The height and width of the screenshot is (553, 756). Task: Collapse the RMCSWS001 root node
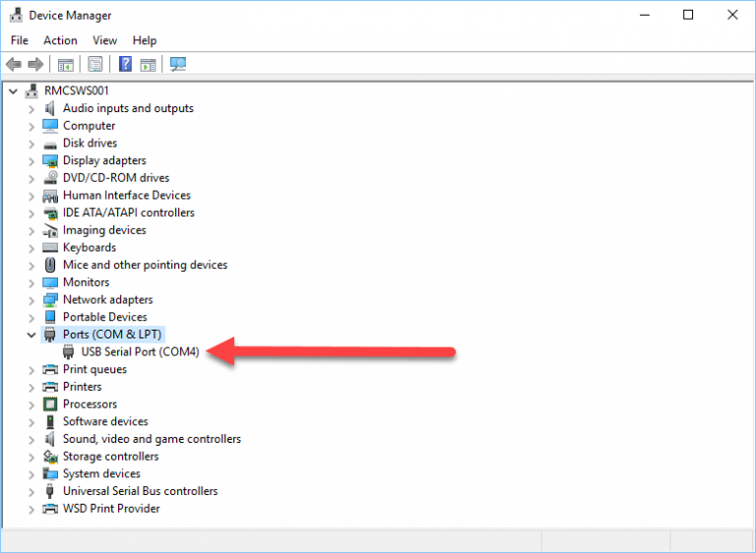point(14,92)
